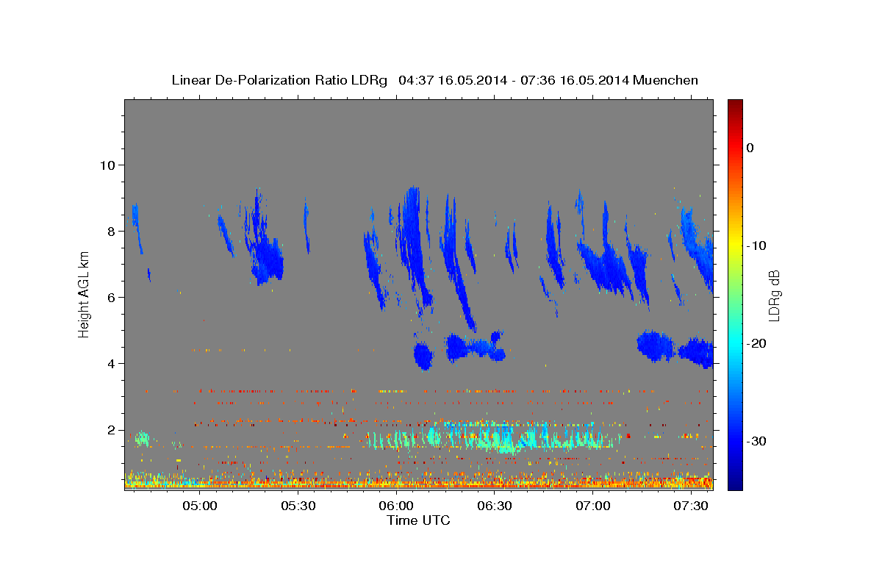
Task: Click the 'LDRg dB' colorbar label
Action: 773,295
